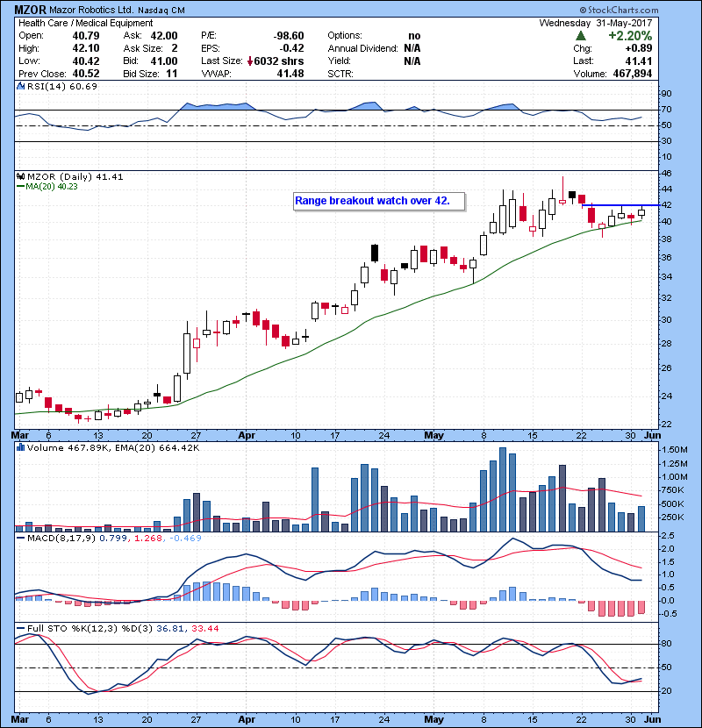
Task: Click the stochastic %K value 36.81
Action: click(170, 628)
